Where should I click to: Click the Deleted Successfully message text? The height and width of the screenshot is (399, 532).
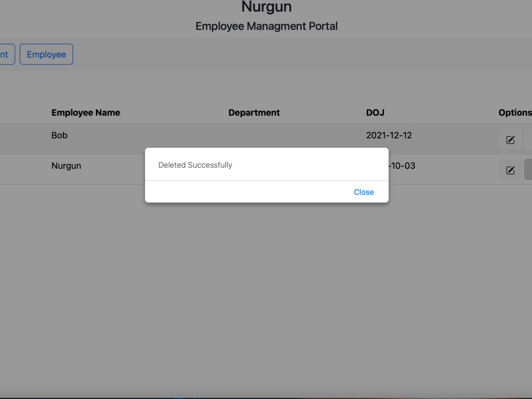(x=195, y=165)
